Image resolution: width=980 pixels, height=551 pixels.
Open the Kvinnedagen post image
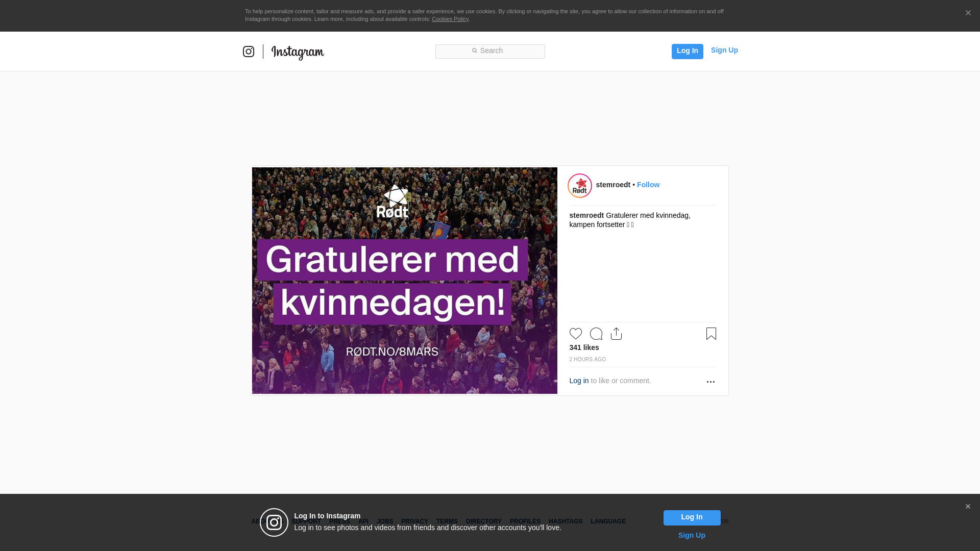coord(405,281)
